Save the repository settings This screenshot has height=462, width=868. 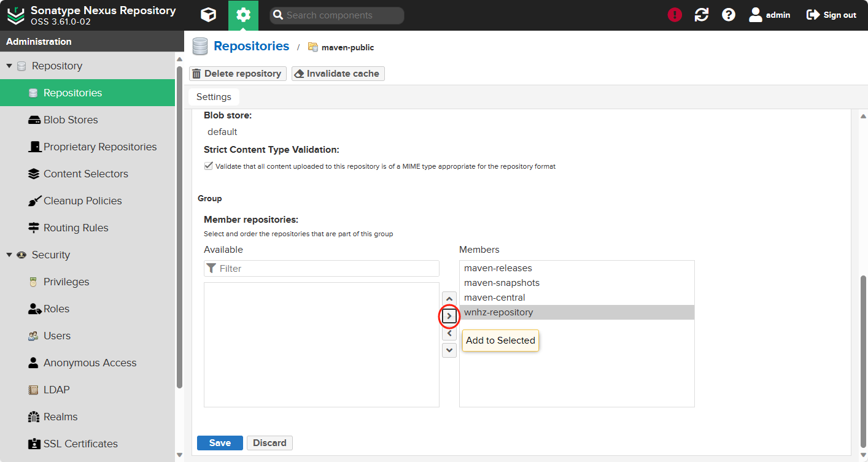220,443
